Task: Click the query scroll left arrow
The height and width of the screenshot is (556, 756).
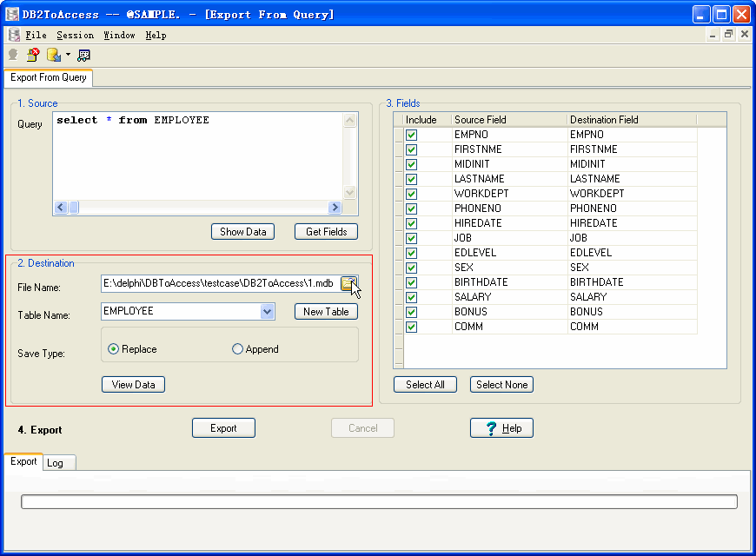Action: 60,208
